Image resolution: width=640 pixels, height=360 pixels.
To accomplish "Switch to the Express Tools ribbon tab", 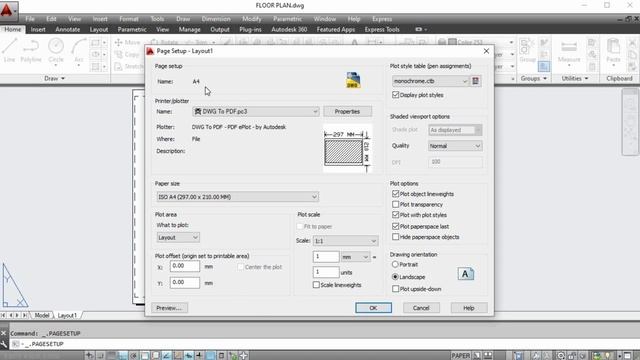I will point(382,29).
